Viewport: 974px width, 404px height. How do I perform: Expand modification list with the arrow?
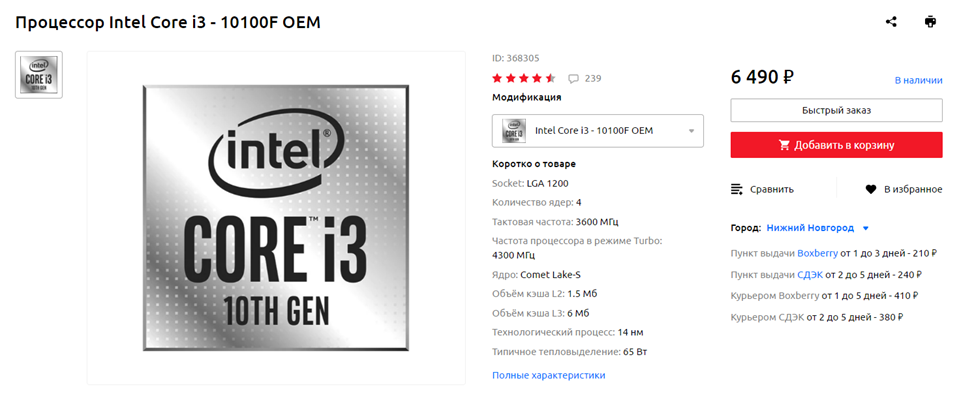(x=691, y=131)
